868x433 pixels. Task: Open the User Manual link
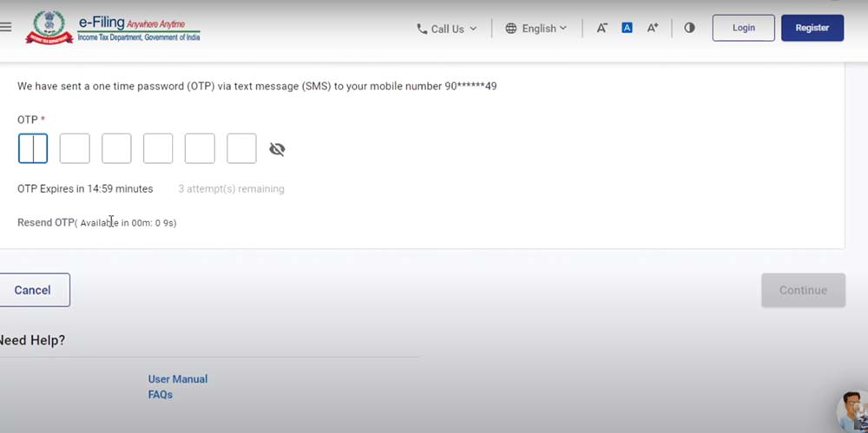click(x=178, y=379)
